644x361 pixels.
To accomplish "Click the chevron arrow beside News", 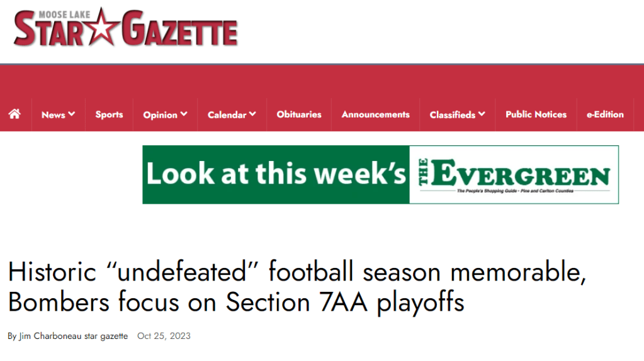I will click(72, 114).
